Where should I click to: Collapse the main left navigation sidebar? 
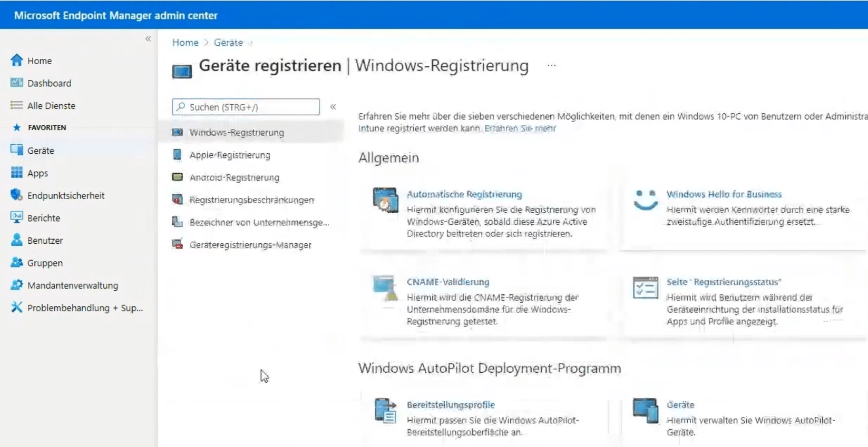(x=148, y=38)
